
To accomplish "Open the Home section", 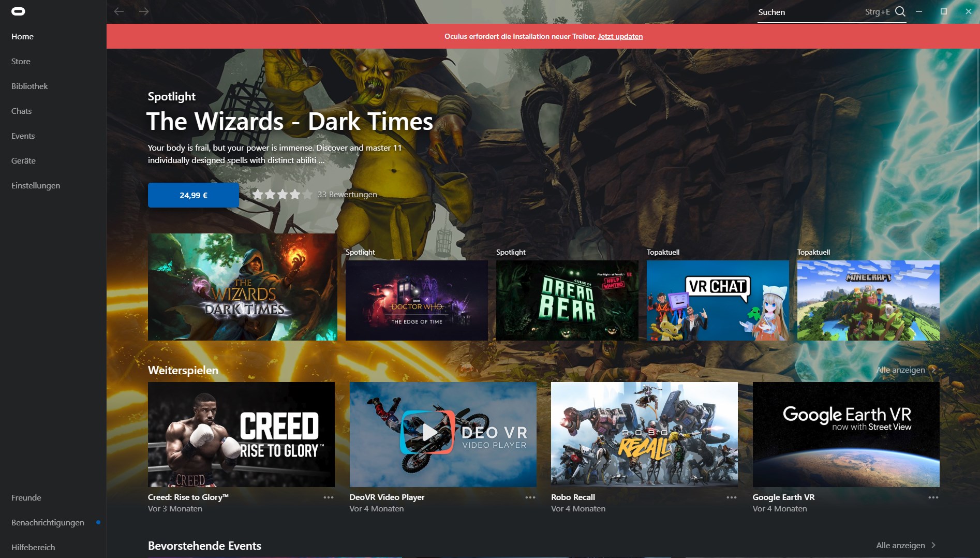I will tap(22, 36).
